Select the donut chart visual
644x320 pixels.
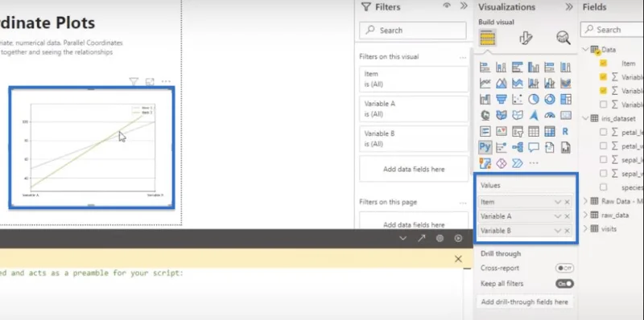point(550,99)
